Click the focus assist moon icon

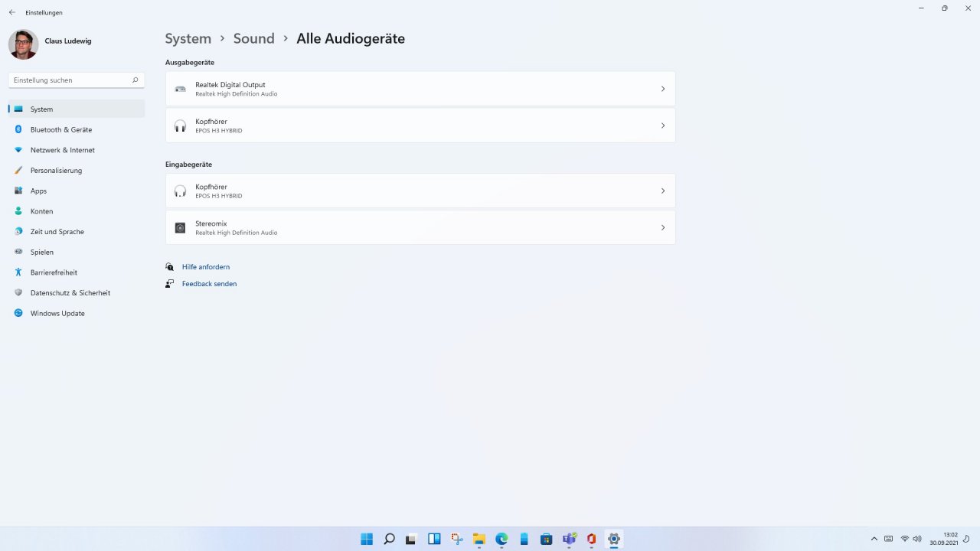click(x=968, y=539)
